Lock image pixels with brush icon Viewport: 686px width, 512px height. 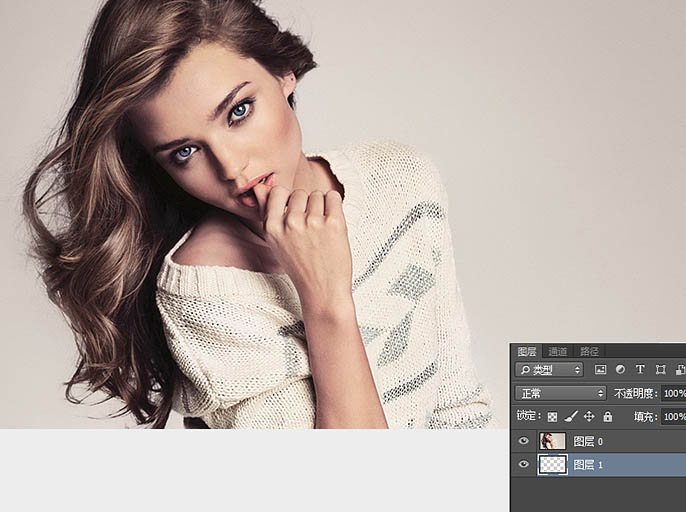click(x=571, y=416)
